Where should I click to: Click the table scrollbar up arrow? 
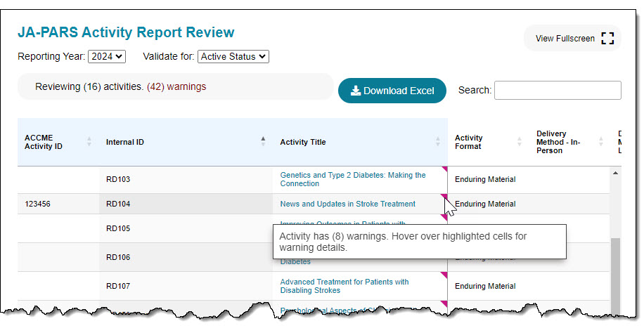(x=615, y=173)
